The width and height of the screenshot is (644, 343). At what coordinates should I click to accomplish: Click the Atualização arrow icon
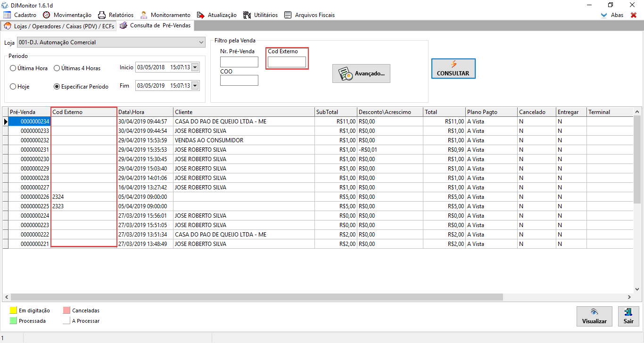pos(201,15)
